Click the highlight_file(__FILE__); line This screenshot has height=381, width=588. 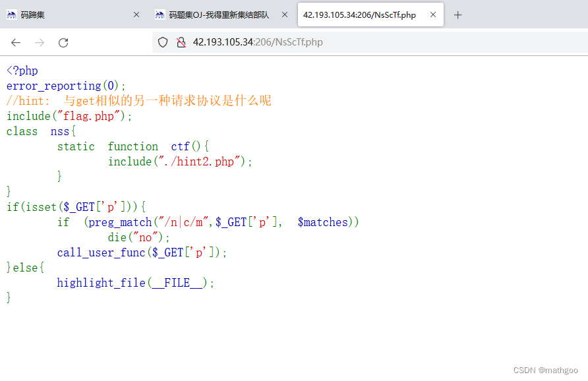(x=135, y=283)
